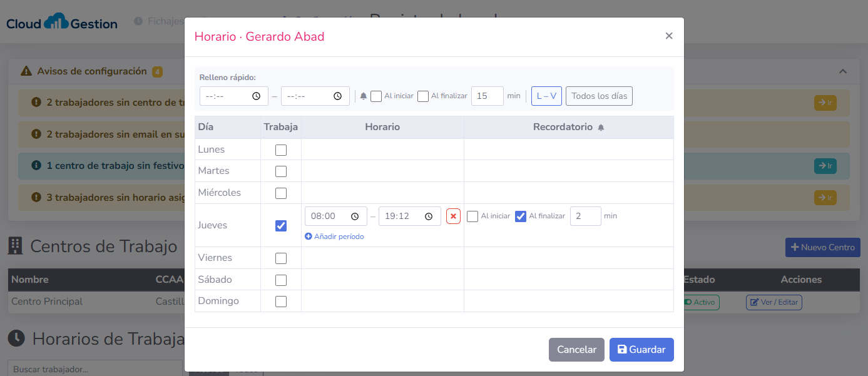The image size is (868, 376).
Task: Open Ver / Editar for Centro Principal
Action: (x=774, y=302)
